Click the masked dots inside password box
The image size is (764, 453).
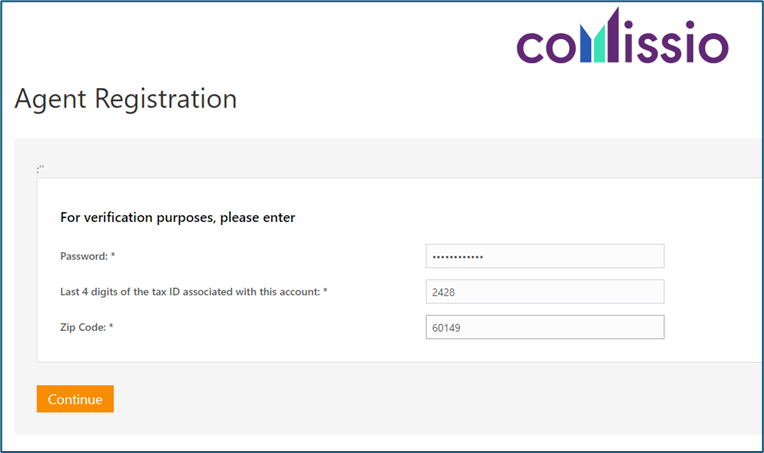pos(458,257)
